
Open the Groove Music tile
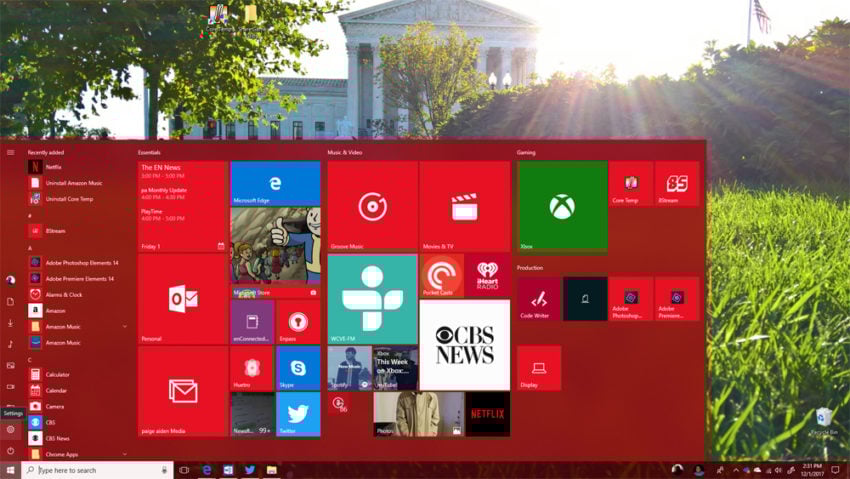coord(372,206)
